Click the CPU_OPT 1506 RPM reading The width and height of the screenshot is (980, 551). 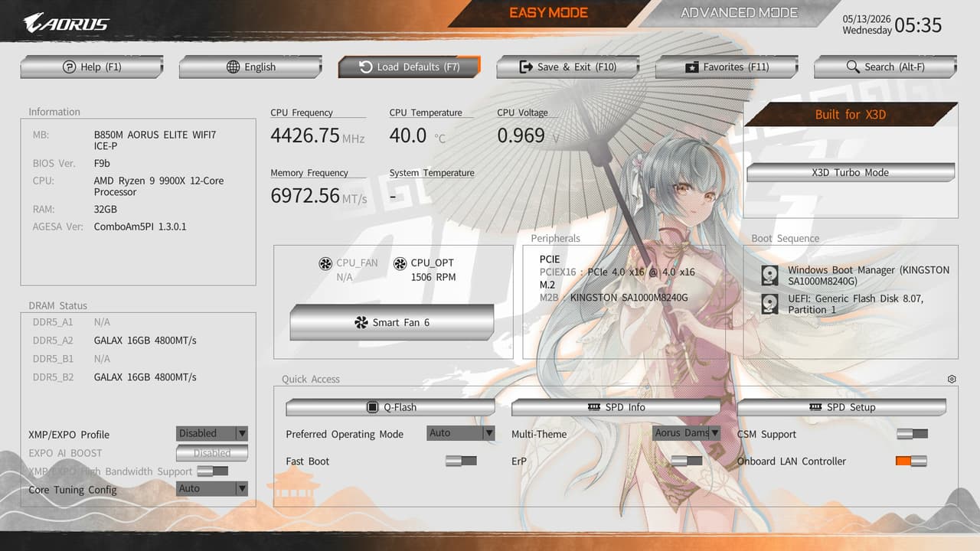[433, 277]
